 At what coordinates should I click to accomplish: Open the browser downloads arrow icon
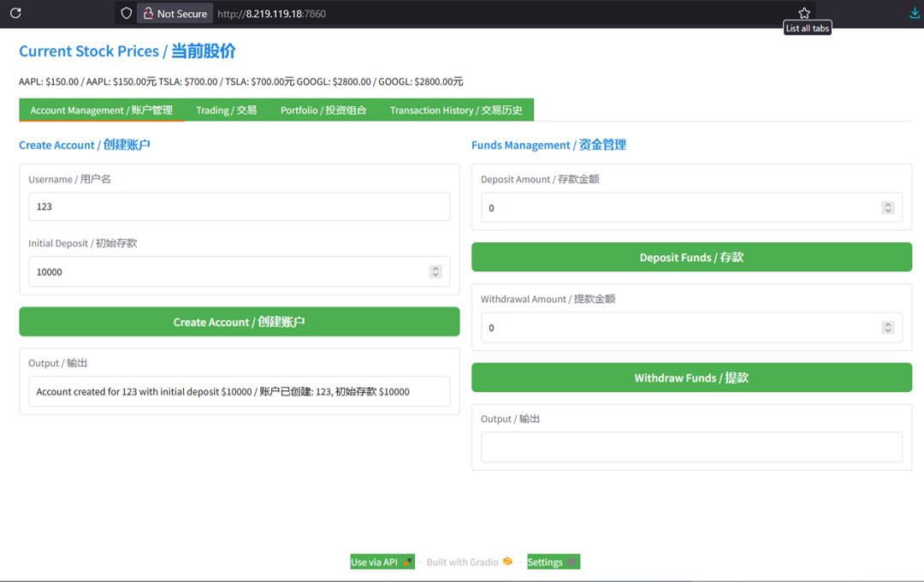(x=915, y=14)
